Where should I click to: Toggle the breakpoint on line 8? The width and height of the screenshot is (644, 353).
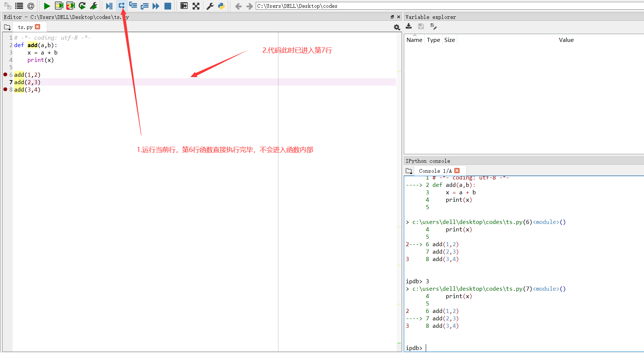coord(5,89)
